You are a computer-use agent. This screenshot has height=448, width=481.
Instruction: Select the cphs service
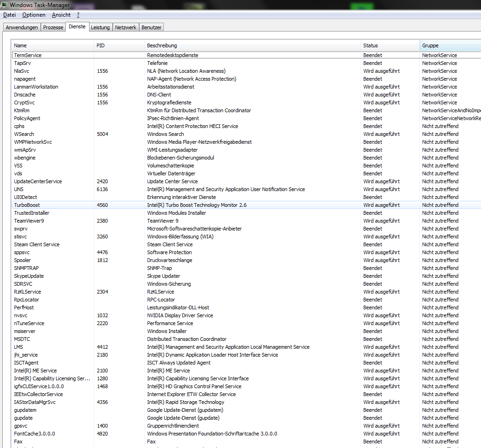pos(246,126)
